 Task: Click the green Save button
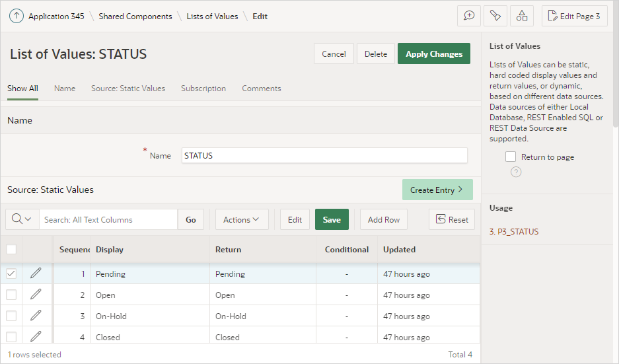pos(332,219)
